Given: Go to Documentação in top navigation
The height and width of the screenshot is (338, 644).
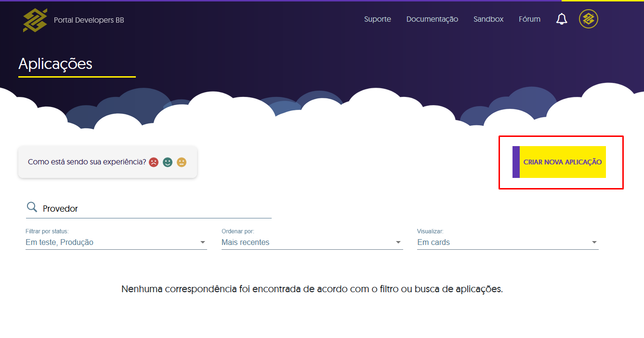Looking at the screenshot, I should pos(432,19).
